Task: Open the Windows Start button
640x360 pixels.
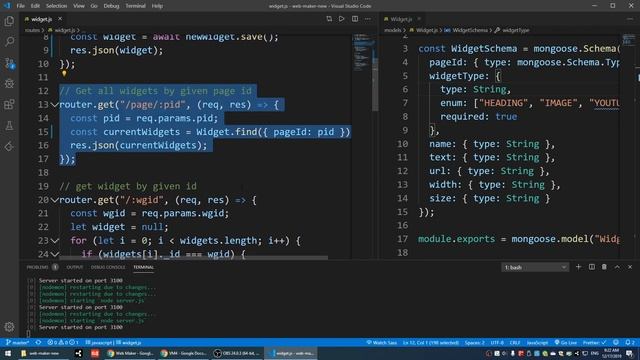Action: (x=7, y=353)
